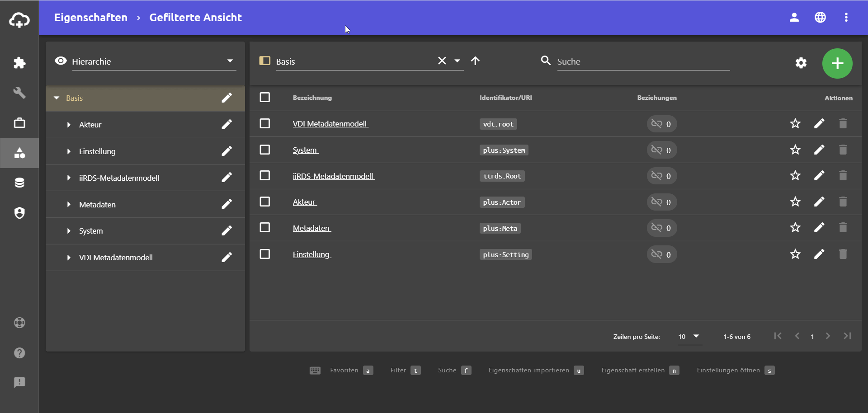Click the cloud logo icon in sidebar
Screen dimensions: 868x413
pyautogui.click(x=19, y=20)
